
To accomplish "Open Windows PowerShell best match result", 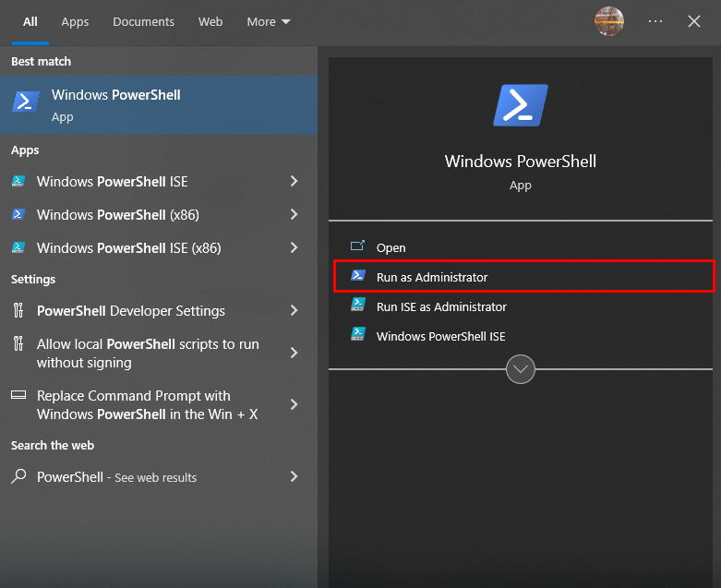I will [x=159, y=105].
